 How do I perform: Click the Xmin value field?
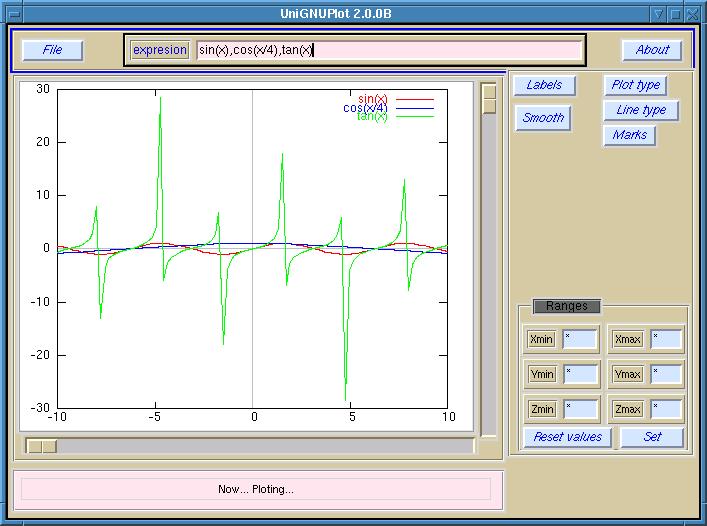point(580,340)
